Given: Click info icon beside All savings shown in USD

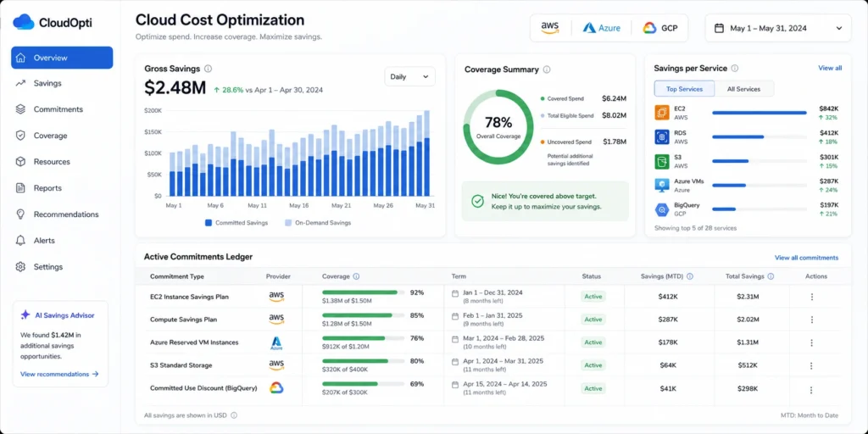Looking at the screenshot, I should coord(234,415).
